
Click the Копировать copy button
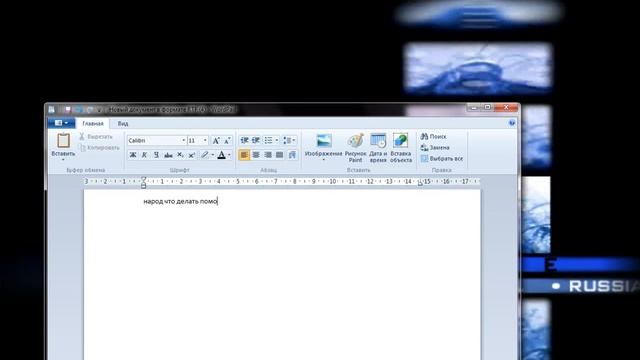point(99,148)
